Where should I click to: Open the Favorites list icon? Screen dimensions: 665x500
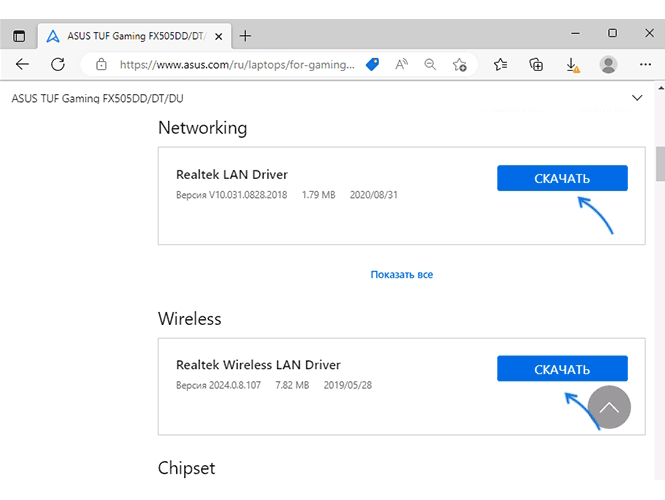click(500, 64)
